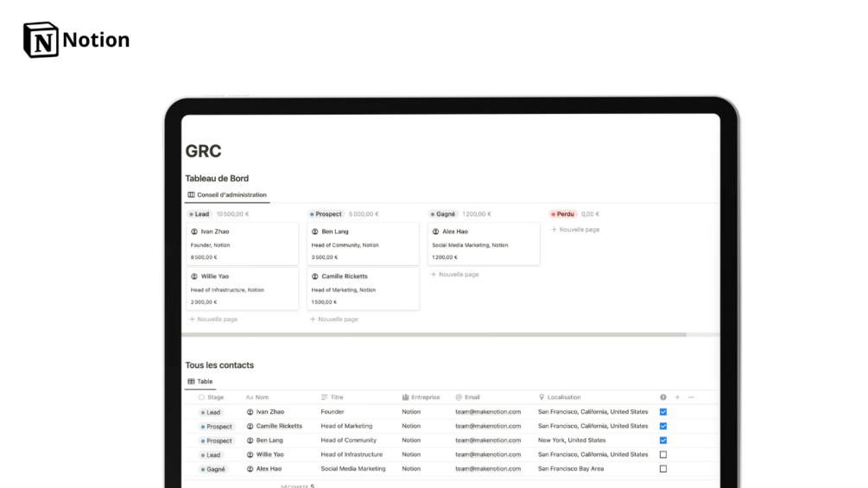Open the Ivan Zhao board card
This screenshot has width=868, height=488.
[x=243, y=244]
